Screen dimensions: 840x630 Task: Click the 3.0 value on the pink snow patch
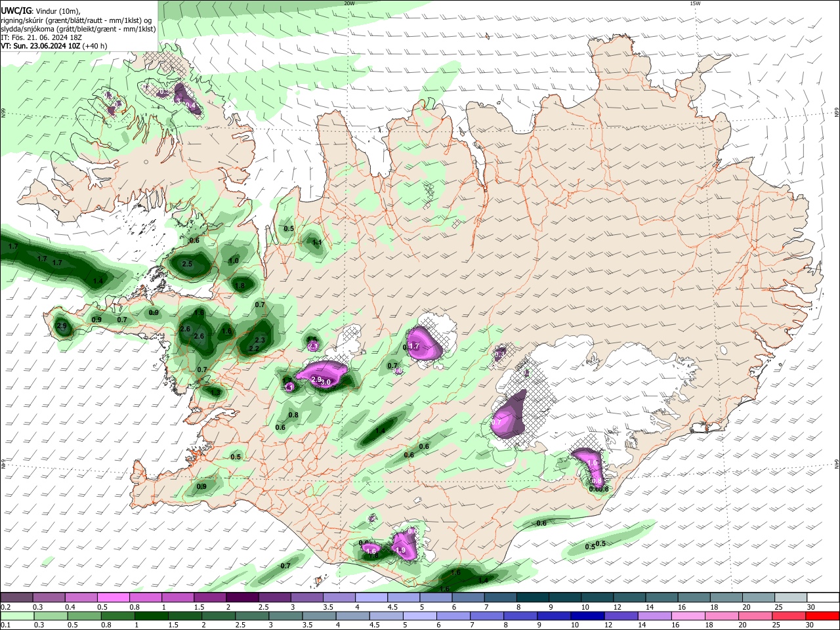(x=325, y=382)
